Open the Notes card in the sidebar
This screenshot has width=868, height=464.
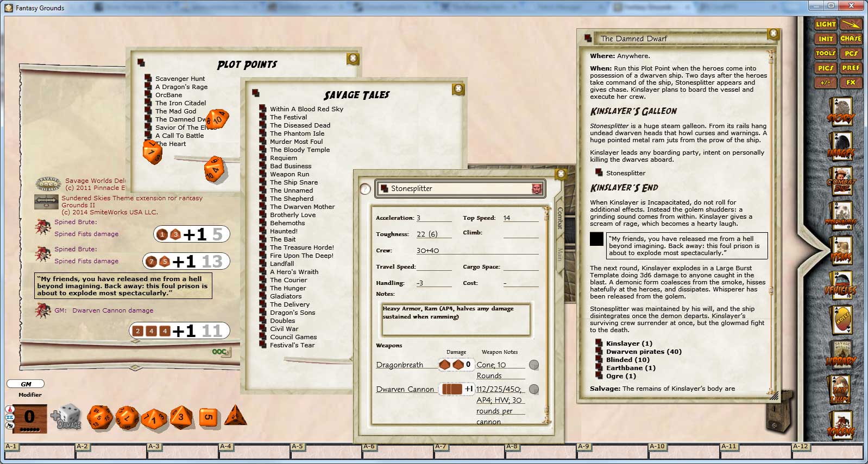(841, 320)
